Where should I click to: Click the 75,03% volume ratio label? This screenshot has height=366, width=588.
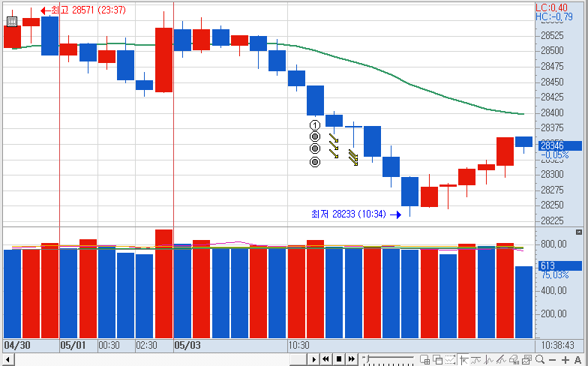[555, 274]
